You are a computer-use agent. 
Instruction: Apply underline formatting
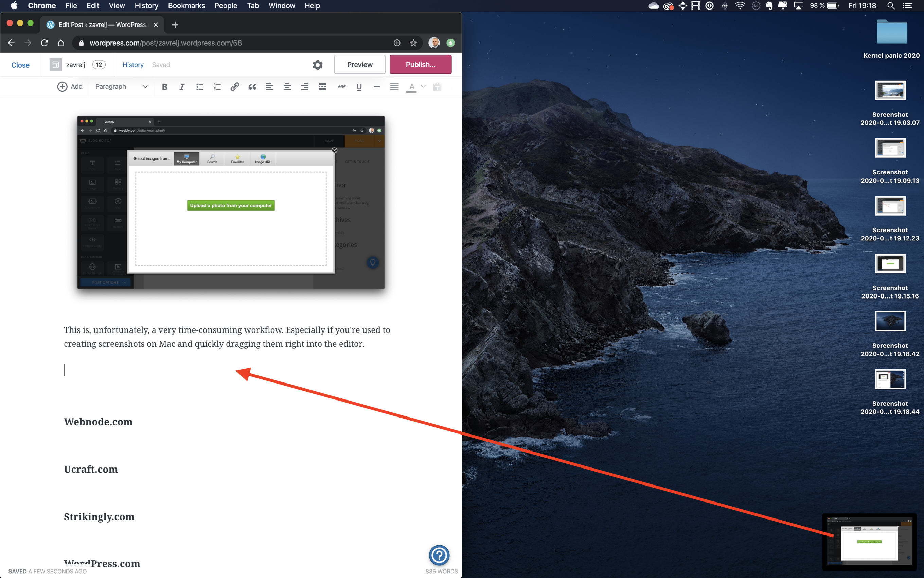359,87
